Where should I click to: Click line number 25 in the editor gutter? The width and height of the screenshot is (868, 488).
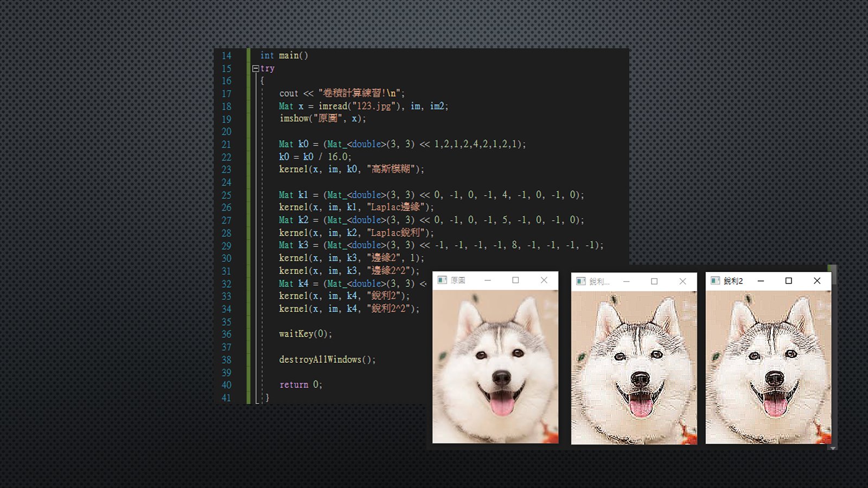226,195
